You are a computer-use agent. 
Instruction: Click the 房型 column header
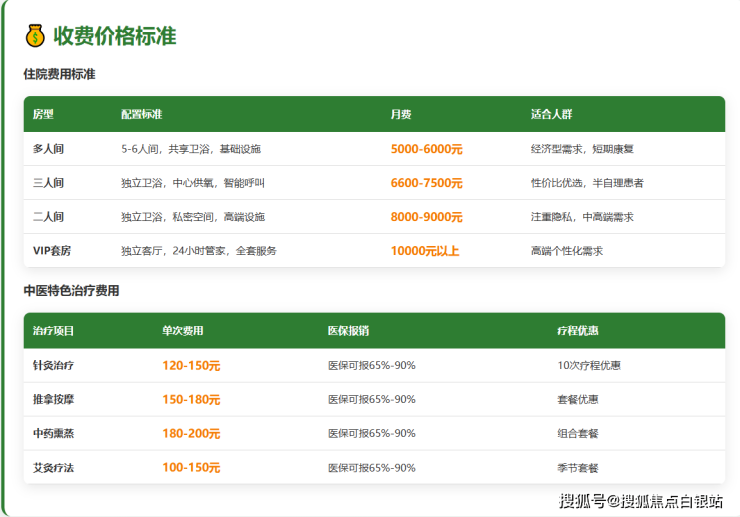[43, 114]
